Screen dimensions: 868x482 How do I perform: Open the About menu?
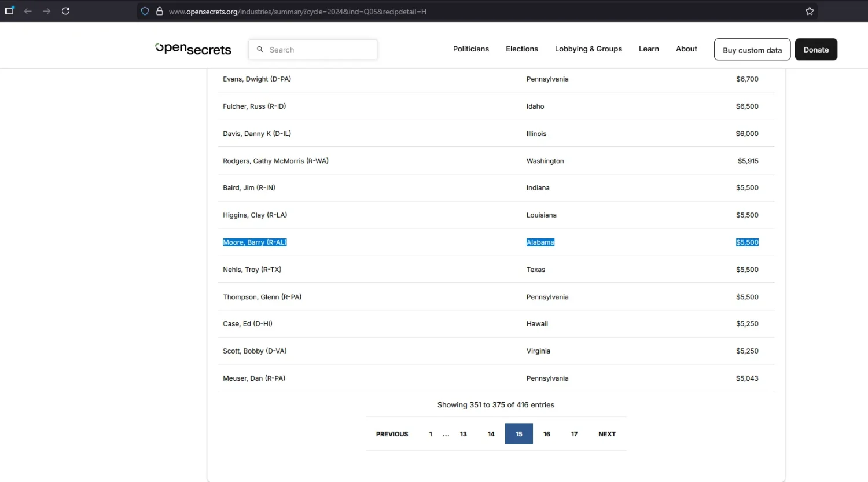686,49
